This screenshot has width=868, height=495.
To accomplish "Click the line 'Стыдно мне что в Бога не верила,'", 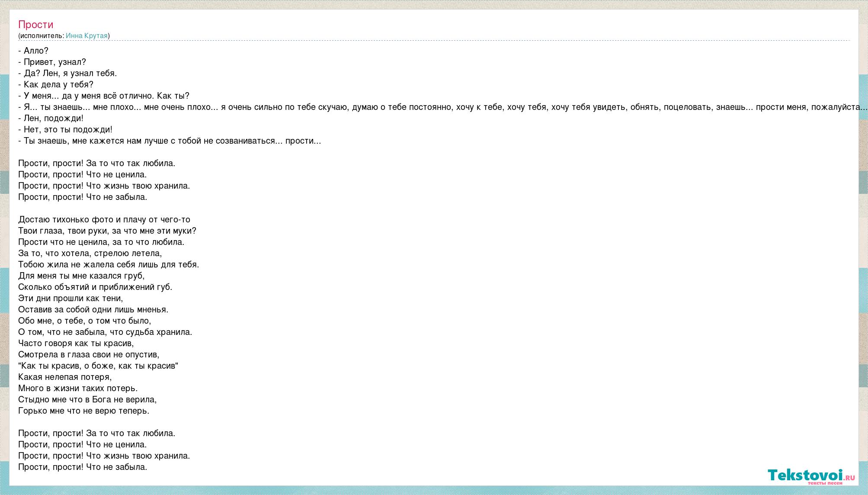I will tap(87, 399).
